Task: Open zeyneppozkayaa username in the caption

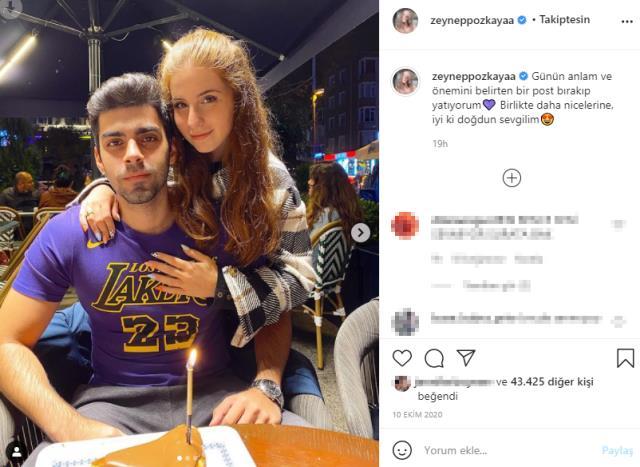Action: pyautogui.click(x=472, y=75)
